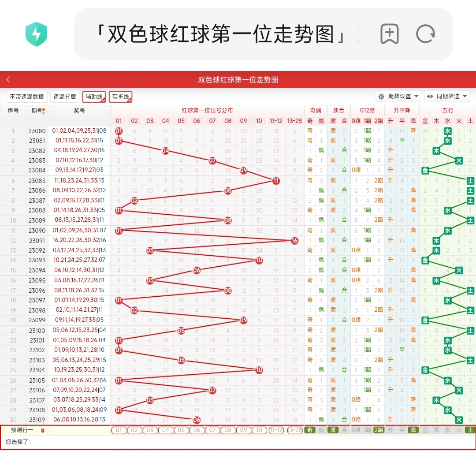476x451 pixels.
Task: Select 降 in the prediction row
Action: point(413,430)
